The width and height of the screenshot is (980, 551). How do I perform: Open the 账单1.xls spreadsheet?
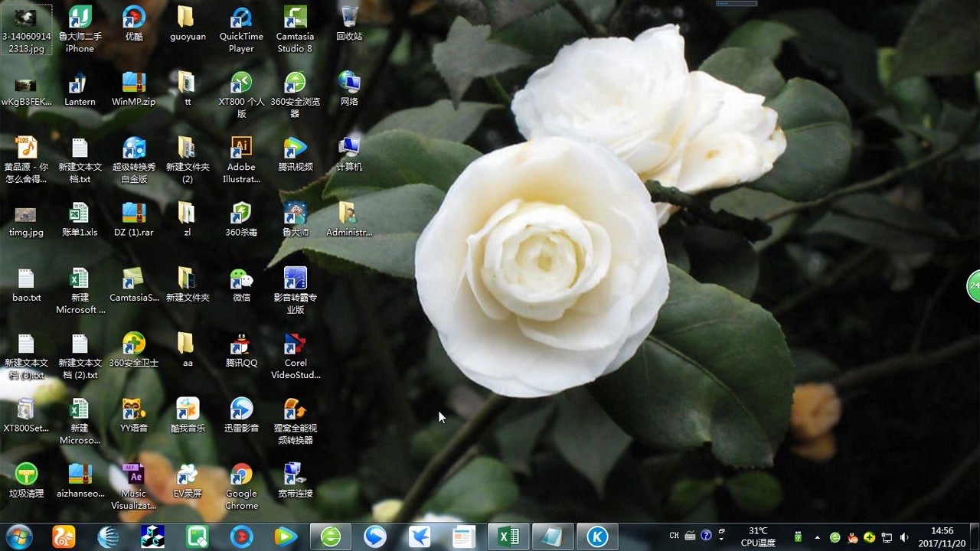point(80,220)
